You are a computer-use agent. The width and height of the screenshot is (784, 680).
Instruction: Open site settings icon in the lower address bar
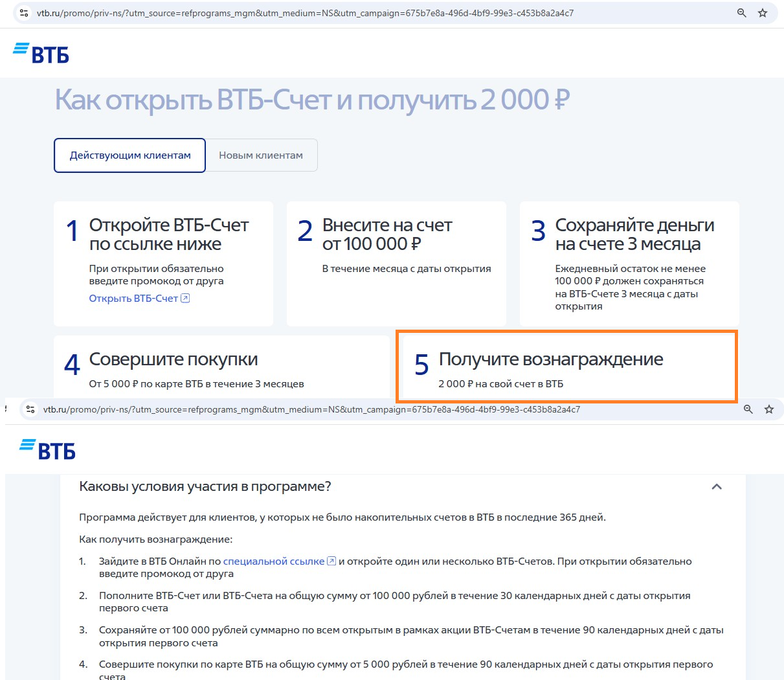coord(30,409)
